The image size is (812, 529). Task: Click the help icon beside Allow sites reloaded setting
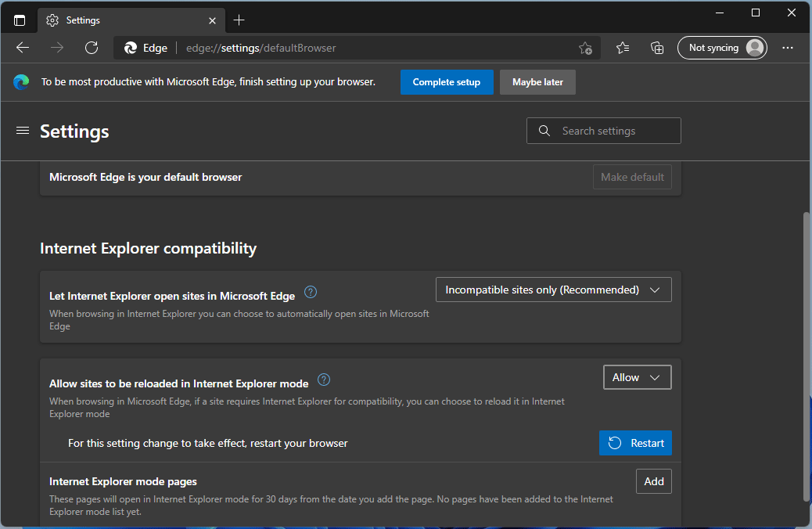point(323,379)
